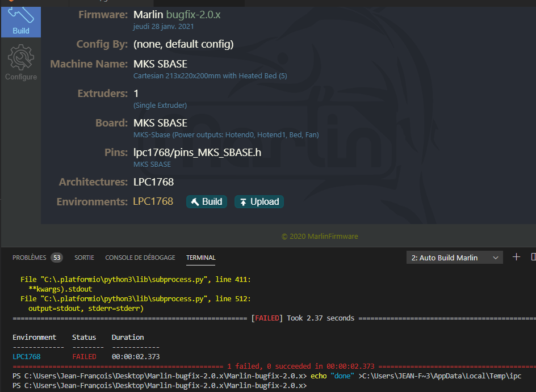Click the Cartesian 213x220x200mm machine description
Viewport: 536px width, 392px height.
pyautogui.click(x=210, y=76)
